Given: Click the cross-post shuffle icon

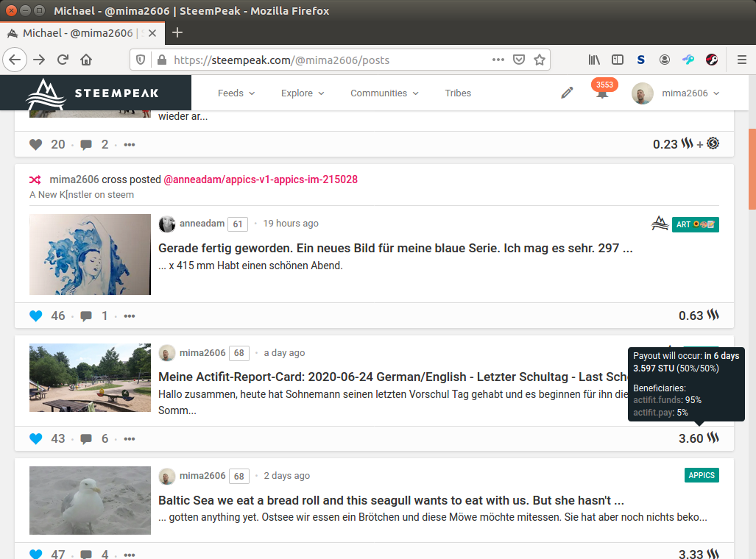Looking at the screenshot, I should (35, 179).
